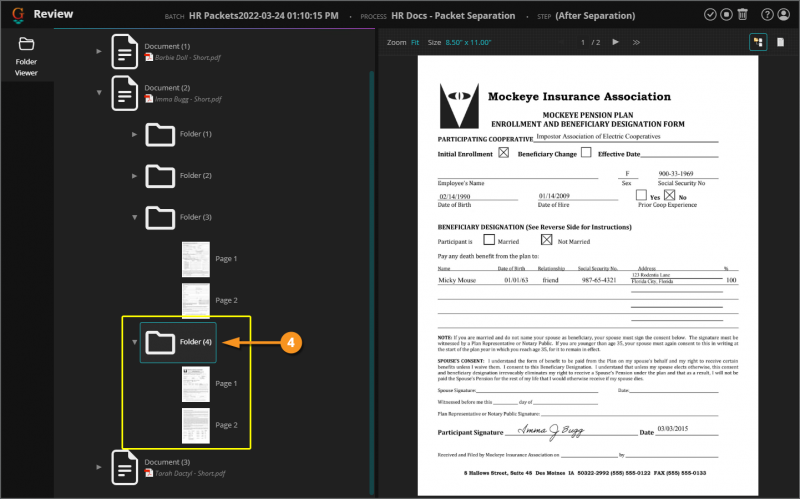This screenshot has height=499, width=800.
Task: Select the Folder (2) folder icon
Action: (x=160, y=176)
